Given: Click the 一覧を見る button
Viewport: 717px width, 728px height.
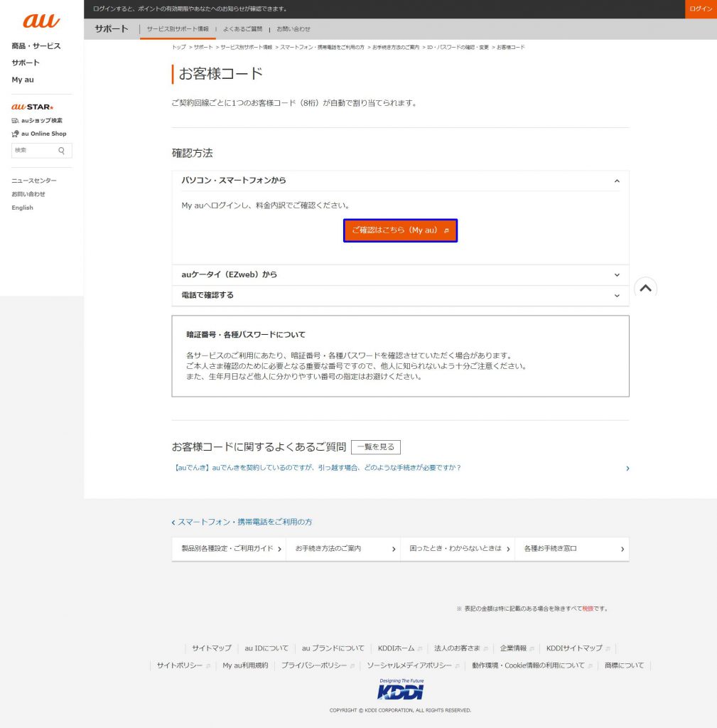Looking at the screenshot, I should point(376,447).
